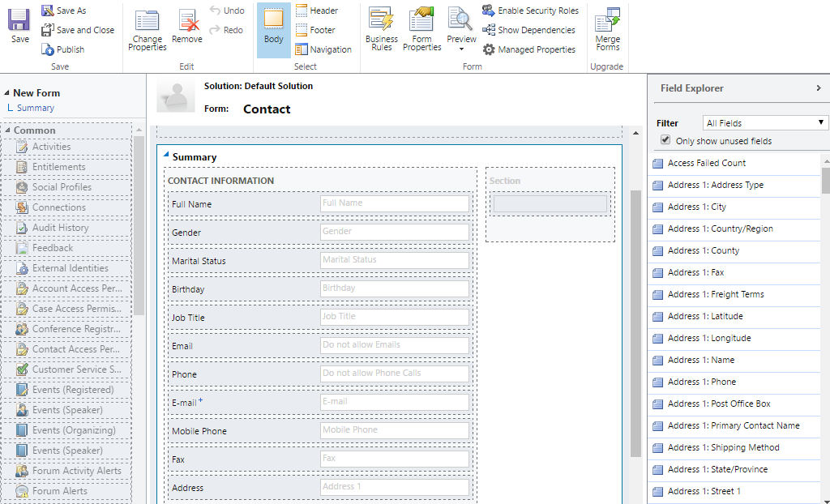830x504 pixels.
Task: Click navigation pane scrollbar thumb
Action: 139,225
